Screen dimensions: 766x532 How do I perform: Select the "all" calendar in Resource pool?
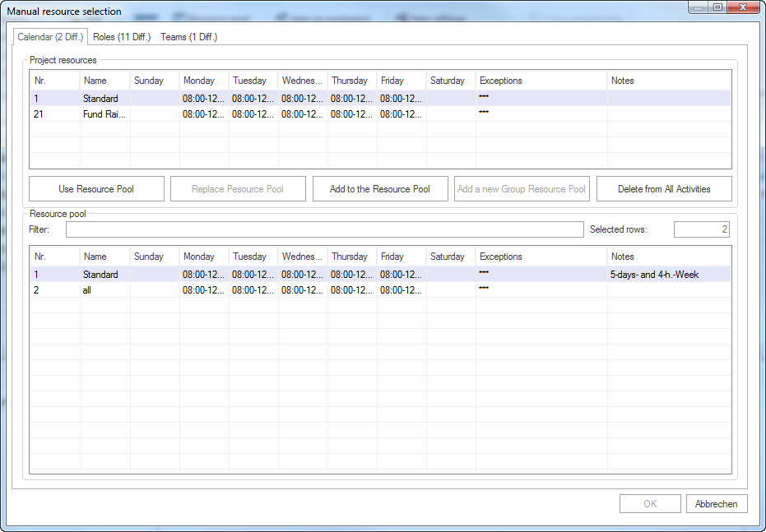[x=381, y=289]
